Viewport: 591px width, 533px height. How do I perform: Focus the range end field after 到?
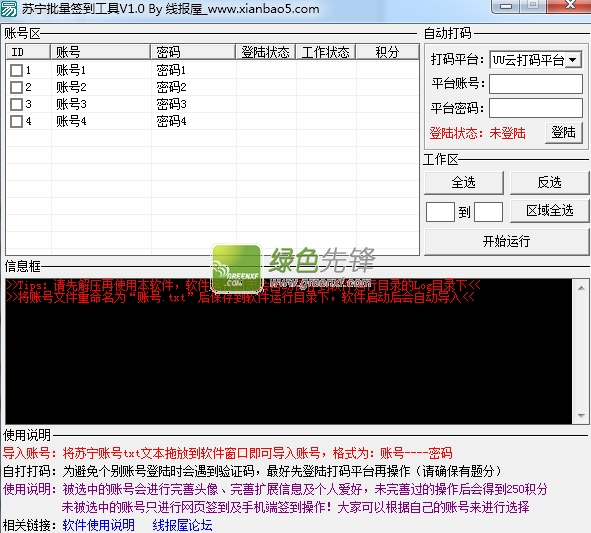(x=488, y=211)
